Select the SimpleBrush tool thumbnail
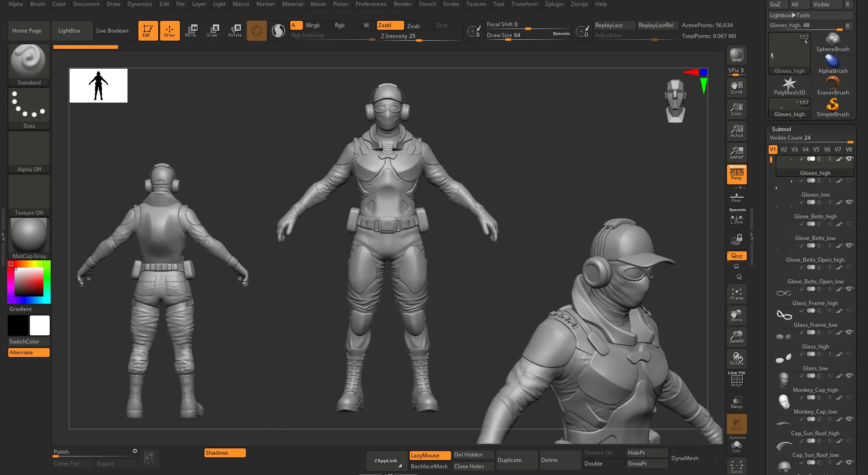This screenshot has width=868, height=475. click(x=833, y=108)
